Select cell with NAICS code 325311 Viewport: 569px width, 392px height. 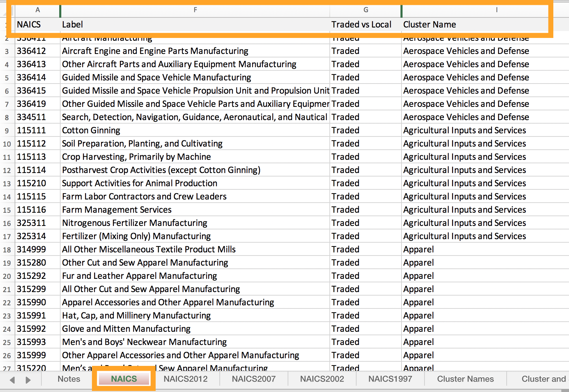[x=38, y=223]
